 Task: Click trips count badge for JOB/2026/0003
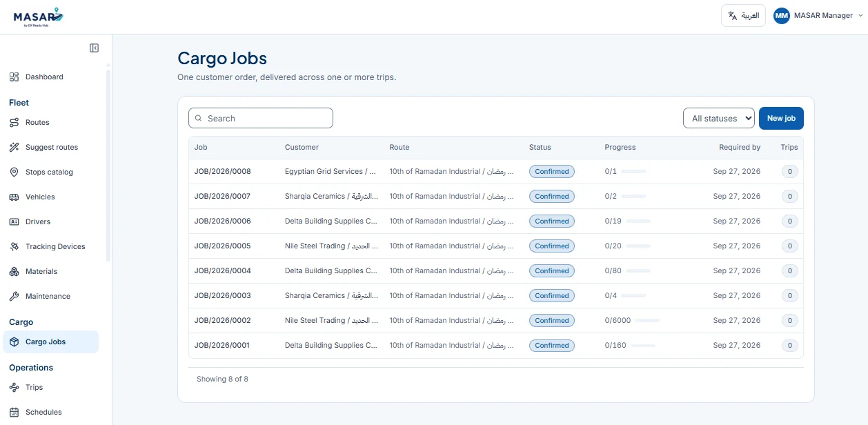click(790, 296)
